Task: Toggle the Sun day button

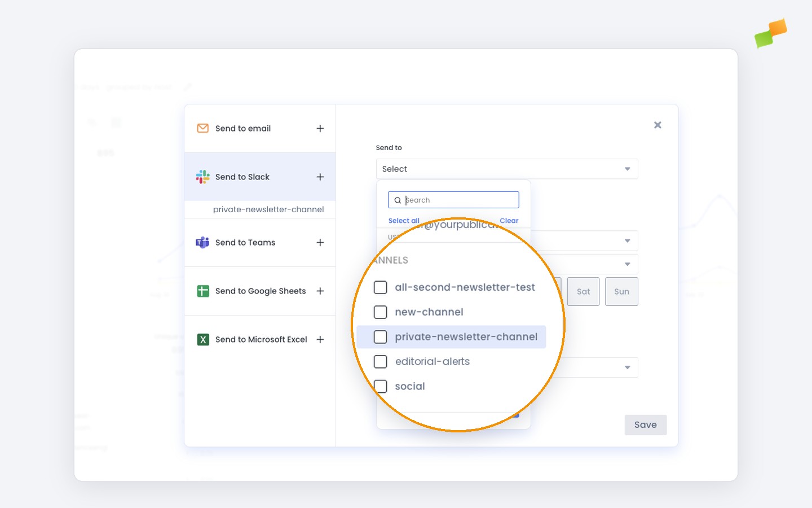Action: tap(621, 291)
